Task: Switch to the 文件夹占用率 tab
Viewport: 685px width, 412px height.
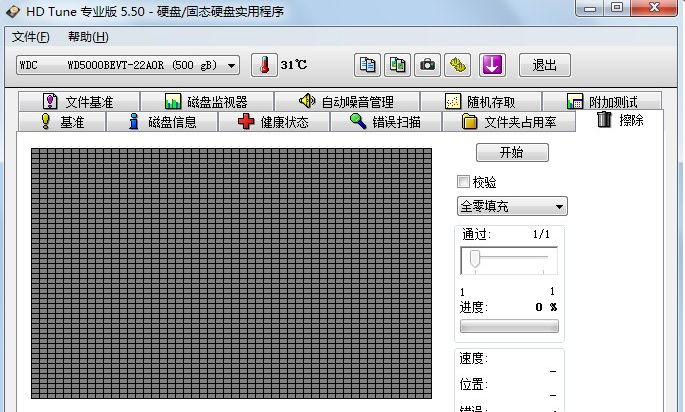Action: coord(509,121)
